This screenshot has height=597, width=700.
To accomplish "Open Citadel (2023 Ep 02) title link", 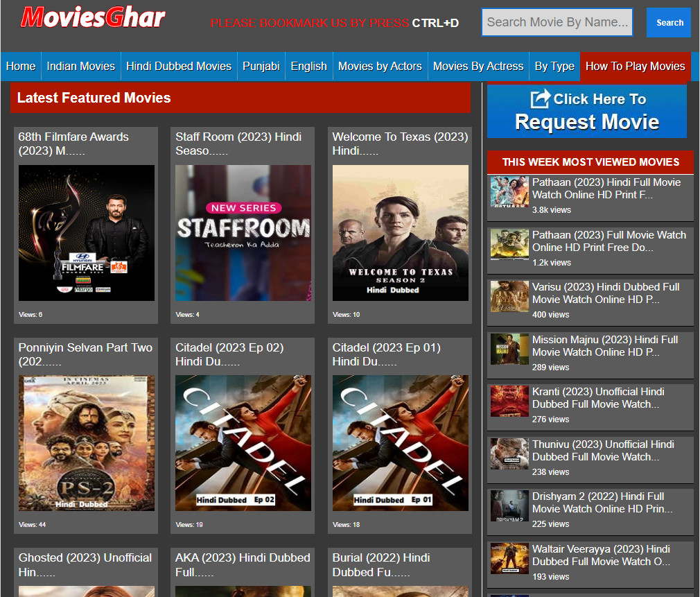I will 229,354.
